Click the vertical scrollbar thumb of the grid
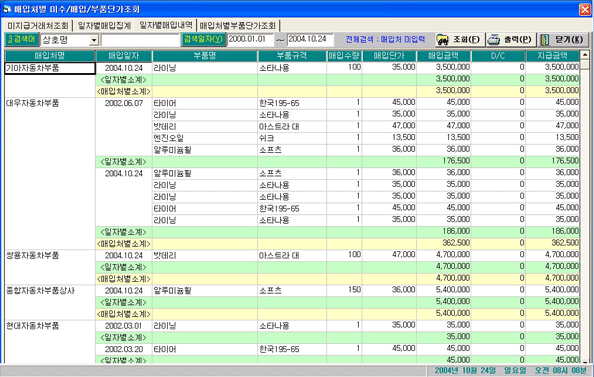The image size is (594, 377). (x=585, y=65)
